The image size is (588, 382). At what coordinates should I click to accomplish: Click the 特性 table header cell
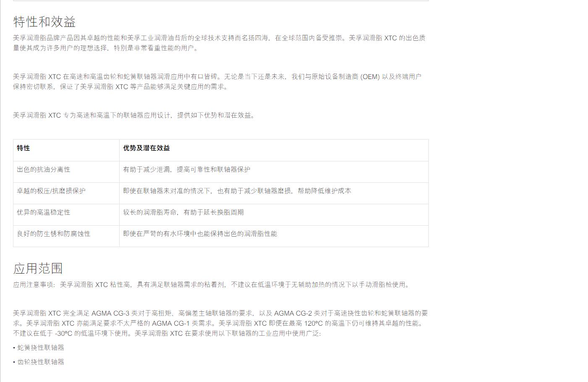[x=66, y=150]
